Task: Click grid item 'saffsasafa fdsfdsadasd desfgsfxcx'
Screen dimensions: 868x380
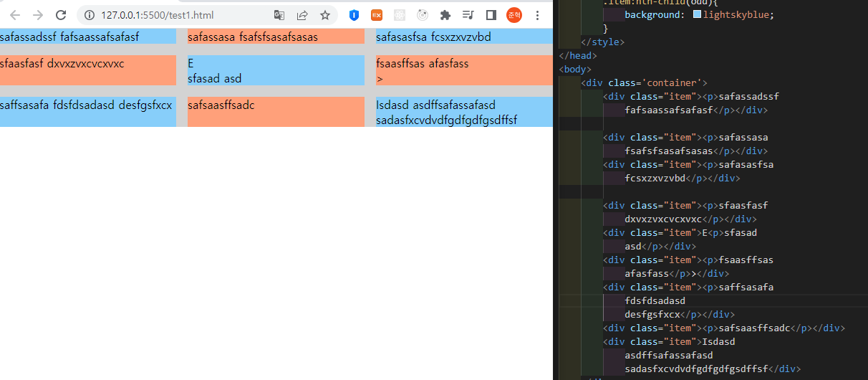Action: coord(88,112)
